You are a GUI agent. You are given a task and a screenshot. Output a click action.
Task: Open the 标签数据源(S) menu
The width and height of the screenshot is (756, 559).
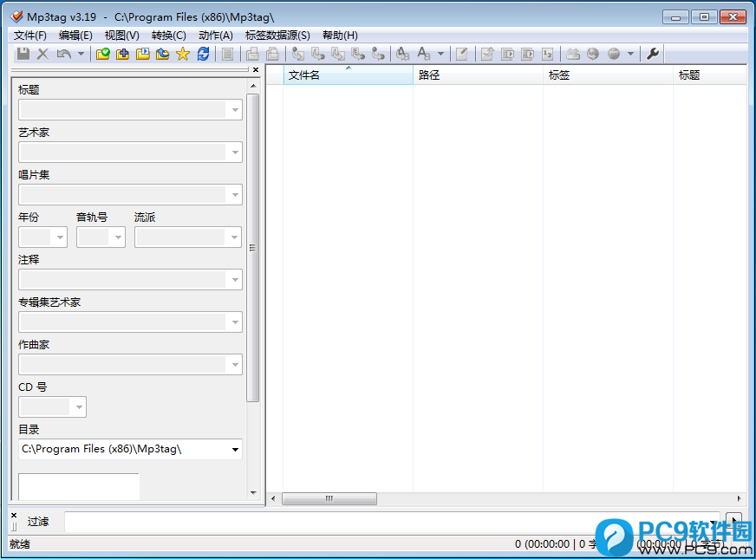click(277, 36)
